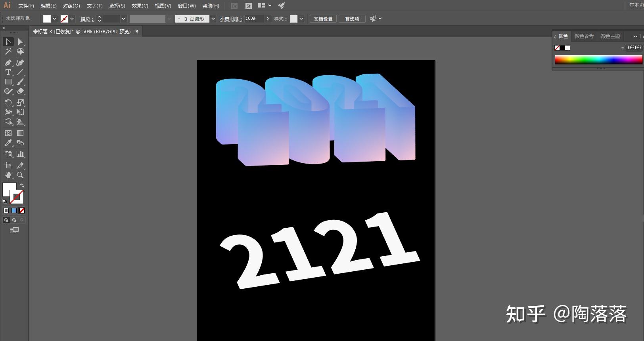Set paint mode to None
Viewport: 644px width, 341px height.
(x=22, y=211)
